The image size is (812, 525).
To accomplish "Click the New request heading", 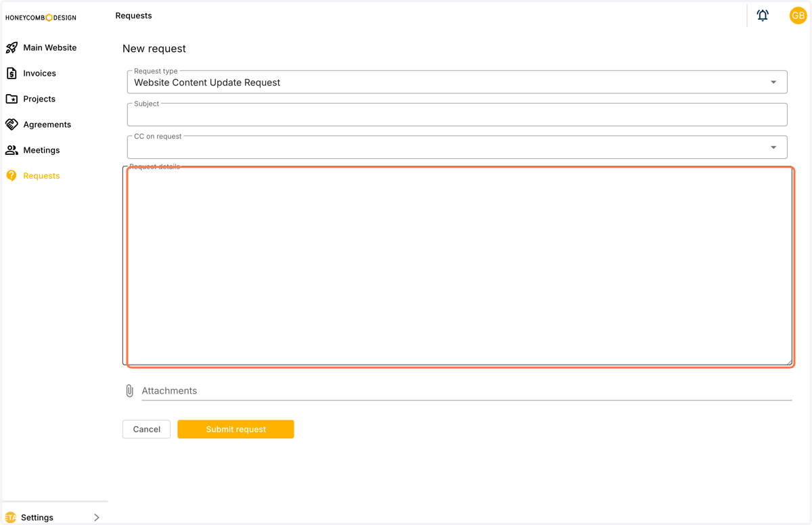I will [154, 49].
